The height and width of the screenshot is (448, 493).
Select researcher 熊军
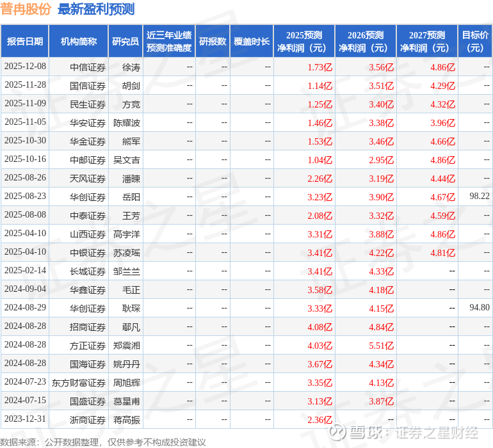click(131, 141)
